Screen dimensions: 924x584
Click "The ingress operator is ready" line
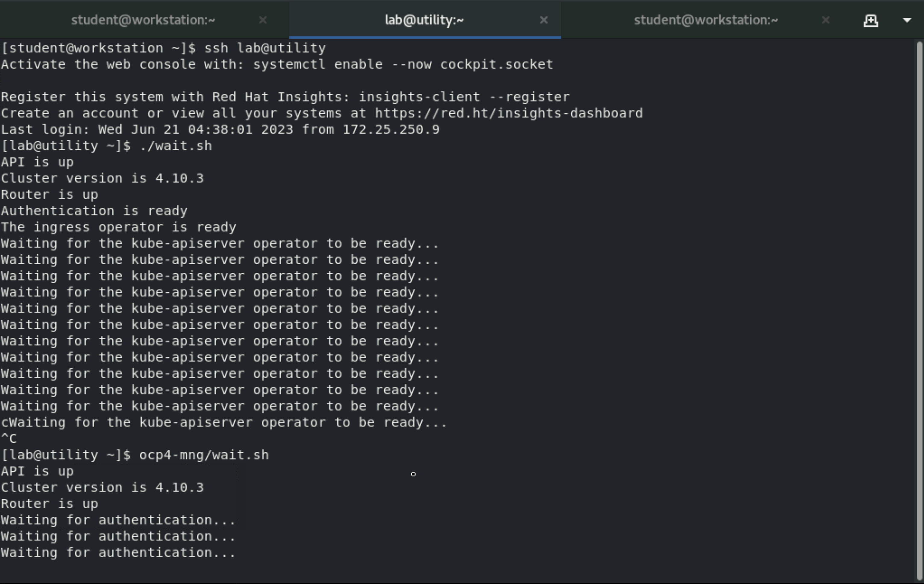coord(119,227)
